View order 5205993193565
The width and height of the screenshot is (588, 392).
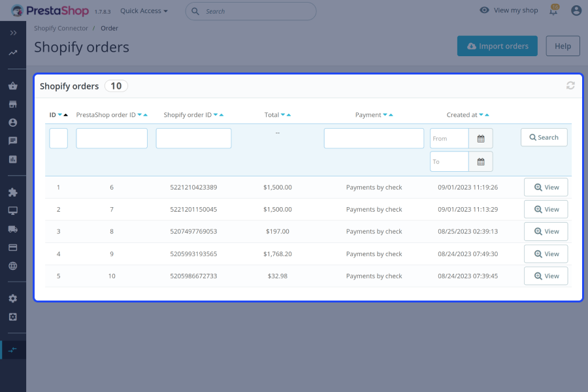pos(546,254)
